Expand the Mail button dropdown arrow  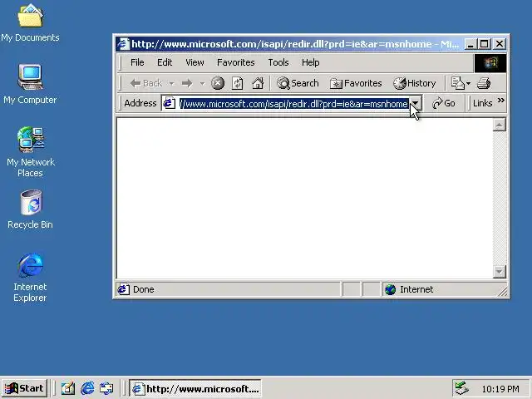click(469, 83)
